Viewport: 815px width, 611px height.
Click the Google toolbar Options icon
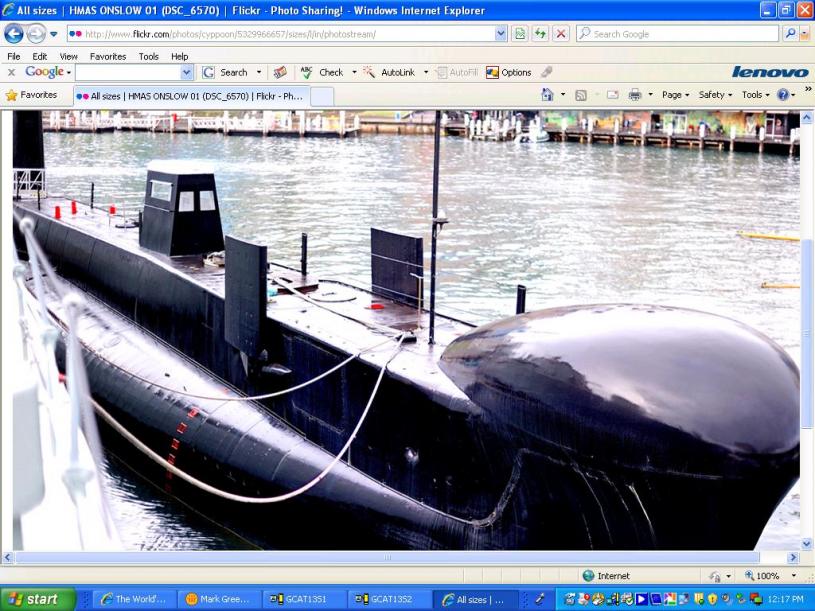tap(508, 72)
